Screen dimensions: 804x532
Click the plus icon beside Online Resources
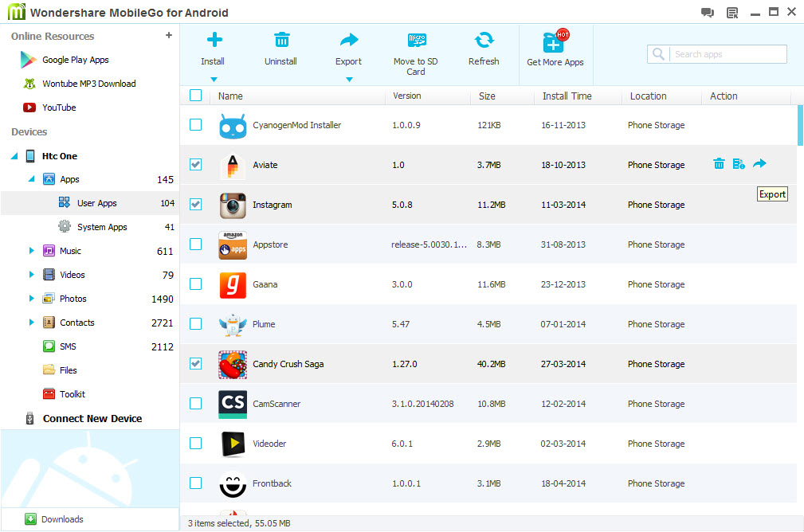(x=169, y=35)
